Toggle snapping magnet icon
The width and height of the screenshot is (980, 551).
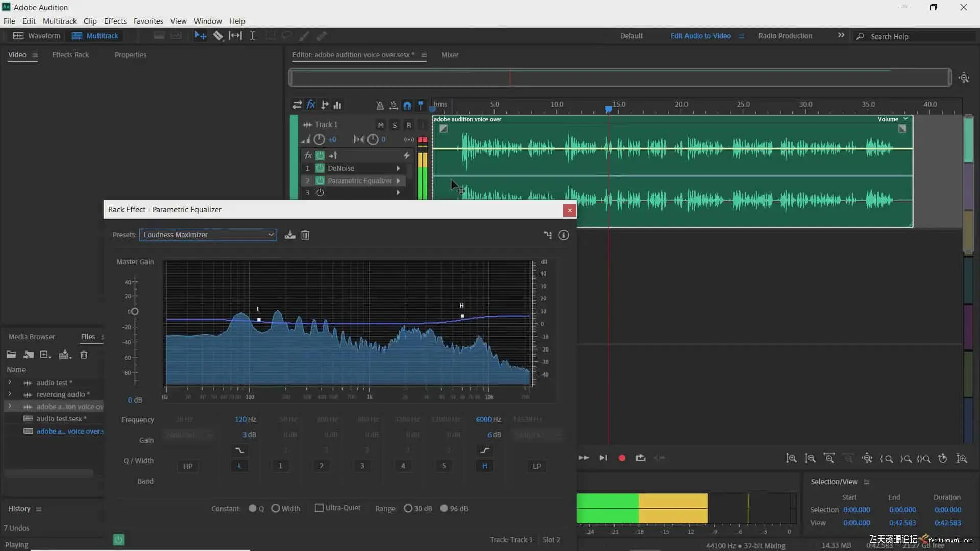pos(407,105)
